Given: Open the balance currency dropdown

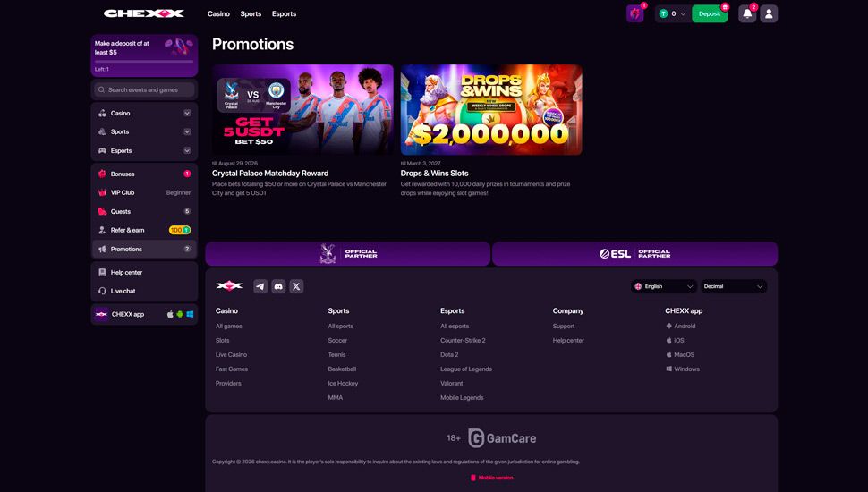Looking at the screenshot, I should click(x=673, y=13).
